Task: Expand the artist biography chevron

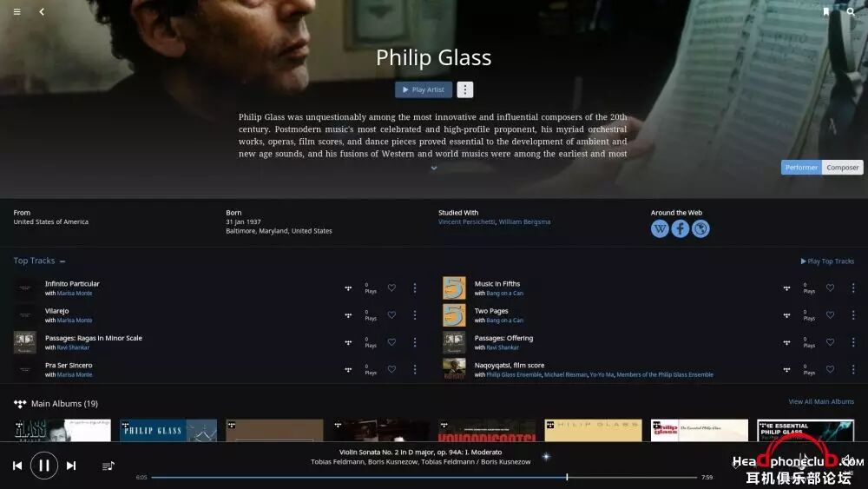Action: pos(434,168)
